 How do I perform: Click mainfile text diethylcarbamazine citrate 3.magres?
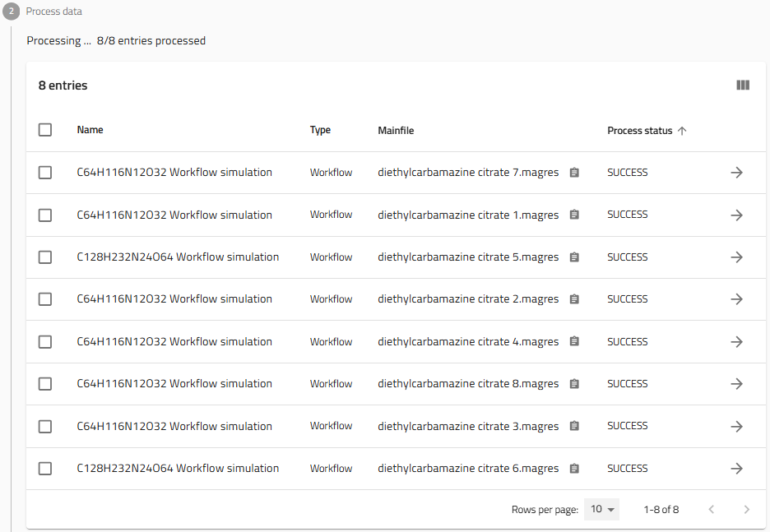pyautogui.click(x=468, y=427)
